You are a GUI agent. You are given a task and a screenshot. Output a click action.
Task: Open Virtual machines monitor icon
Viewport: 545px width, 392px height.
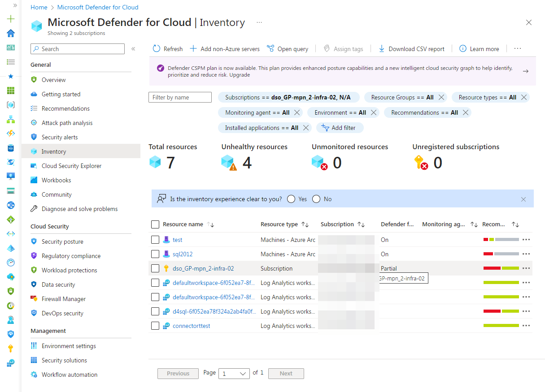point(11,177)
